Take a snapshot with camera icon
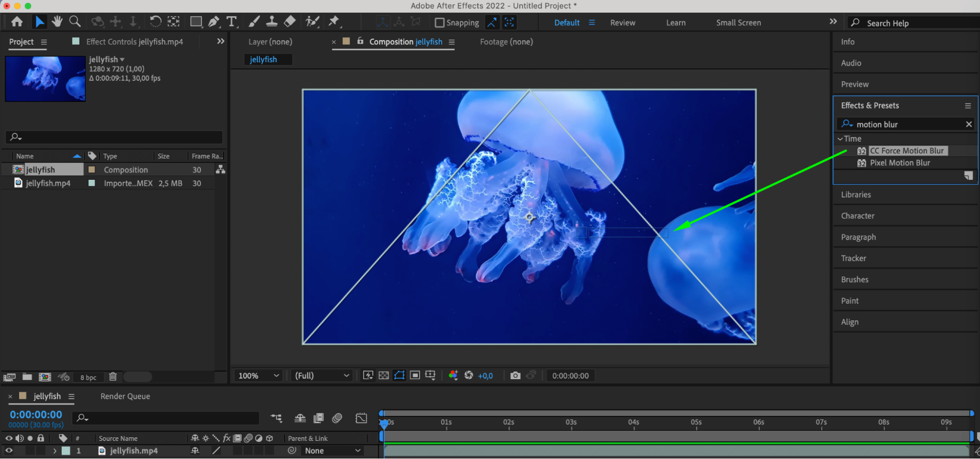Screen dimensions: 980x459 515,376
